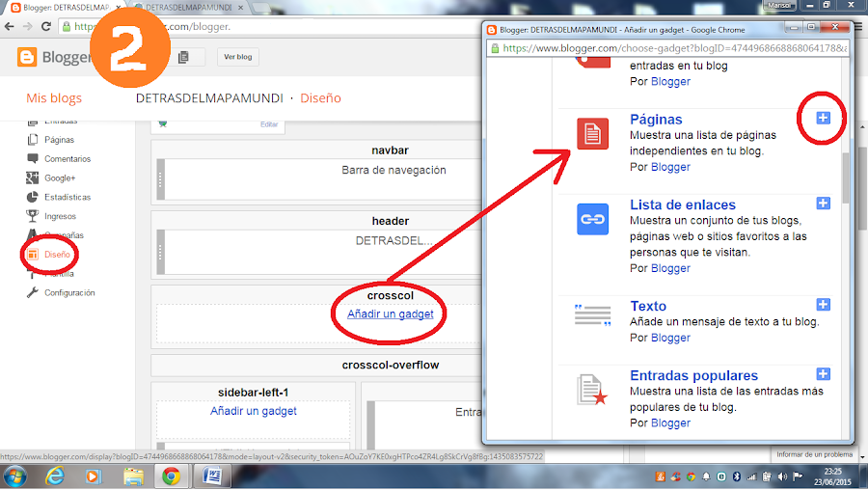868x490 pixels.
Task: Click the Blogger author link under Páginas
Action: click(x=670, y=167)
